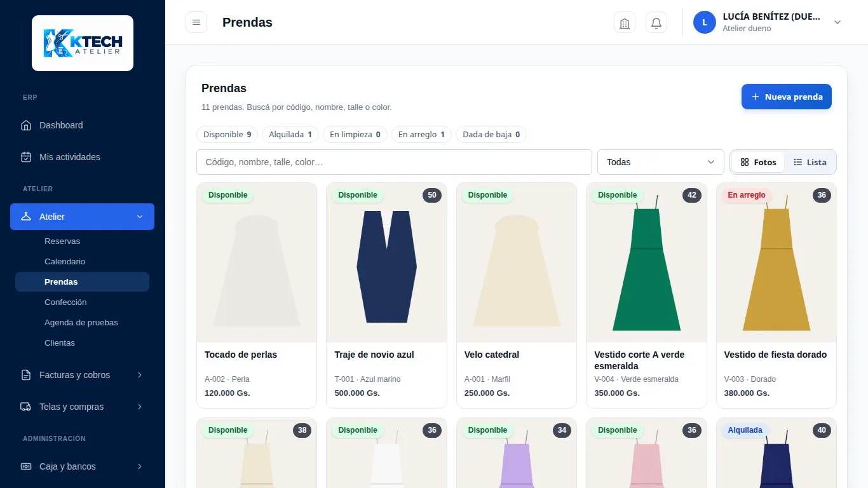The height and width of the screenshot is (488, 868).
Task: Open the Dashboard link
Action: click(82, 125)
